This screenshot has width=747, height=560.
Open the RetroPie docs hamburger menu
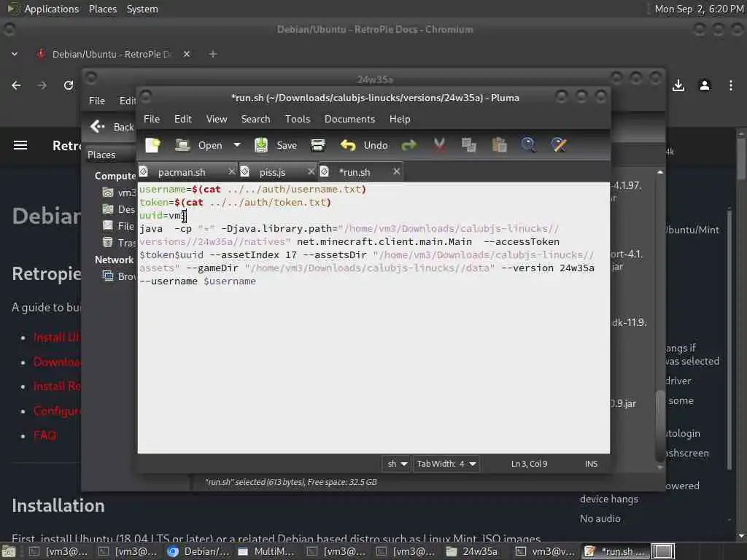pos(20,145)
